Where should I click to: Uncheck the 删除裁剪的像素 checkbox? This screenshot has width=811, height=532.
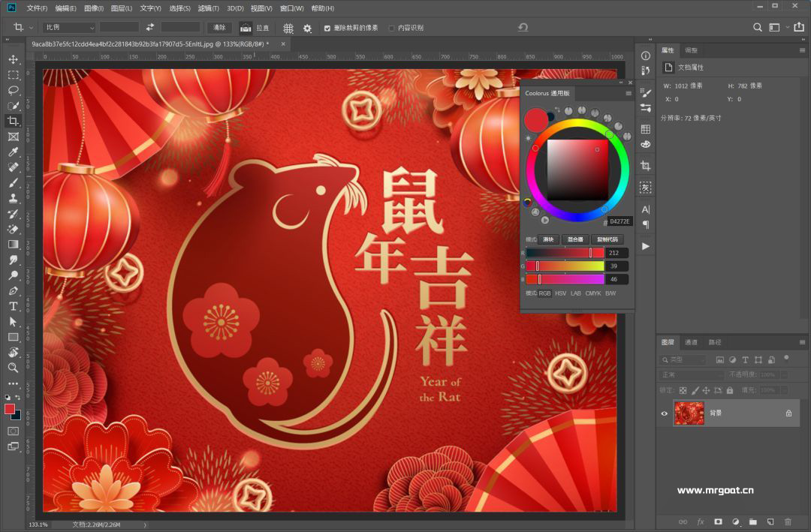click(327, 28)
